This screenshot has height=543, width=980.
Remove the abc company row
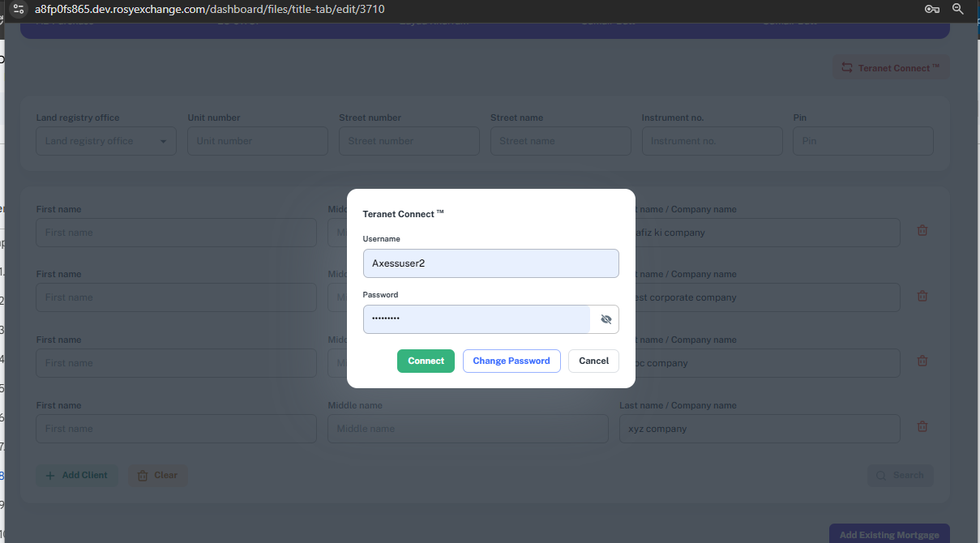[x=922, y=361]
